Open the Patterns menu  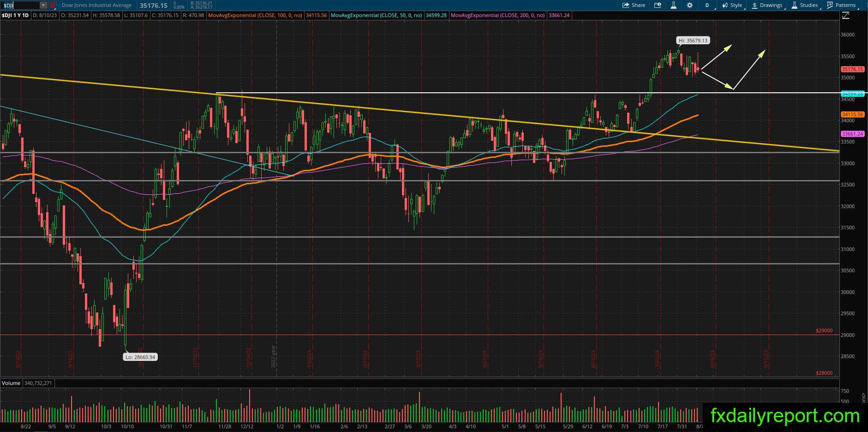point(841,5)
